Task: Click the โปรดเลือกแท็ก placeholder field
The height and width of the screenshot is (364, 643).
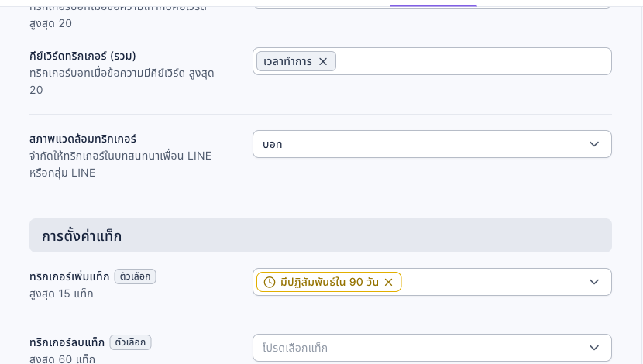Action: 432,348
